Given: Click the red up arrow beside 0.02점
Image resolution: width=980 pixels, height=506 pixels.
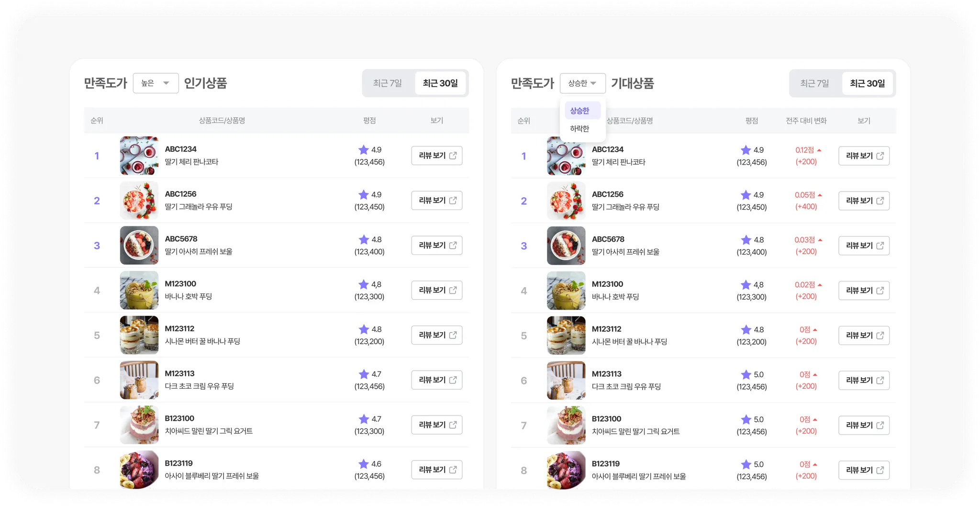Looking at the screenshot, I should (820, 285).
